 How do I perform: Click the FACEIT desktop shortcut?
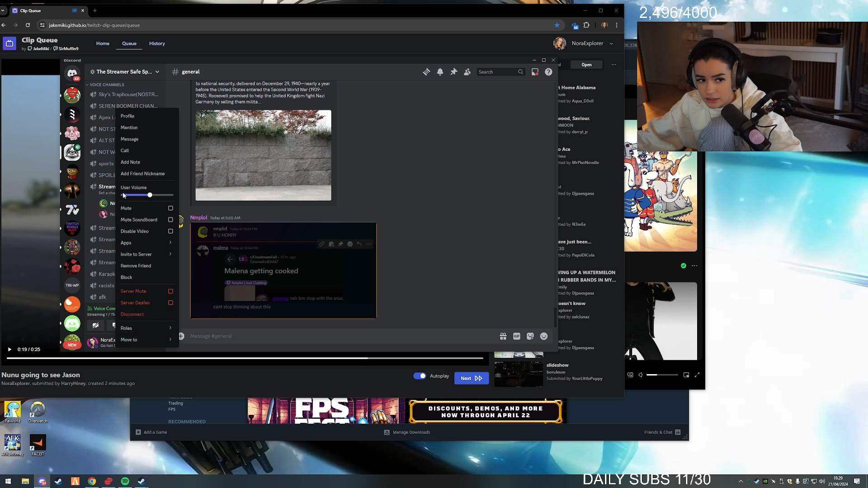tap(38, 446)
